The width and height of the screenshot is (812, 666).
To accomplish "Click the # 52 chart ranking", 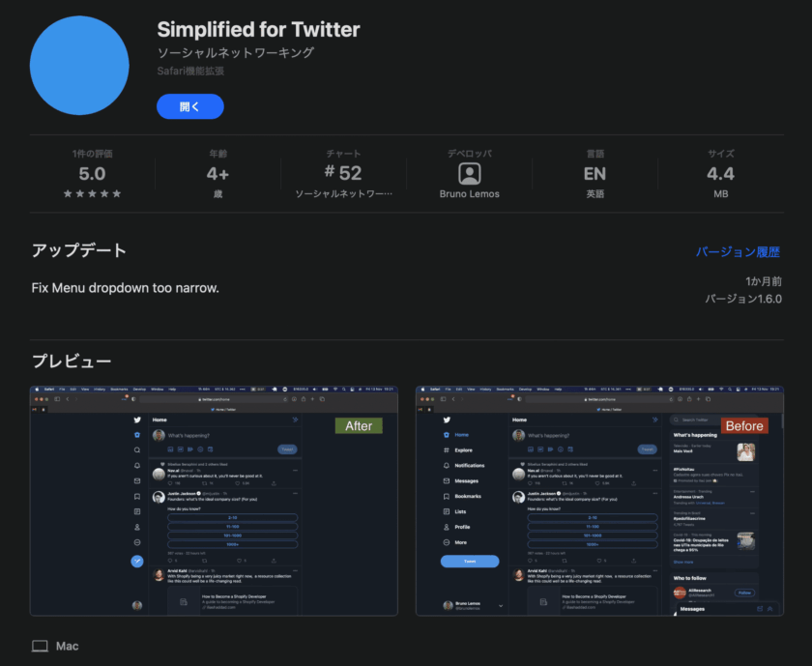I will click(x=343, y=173).
